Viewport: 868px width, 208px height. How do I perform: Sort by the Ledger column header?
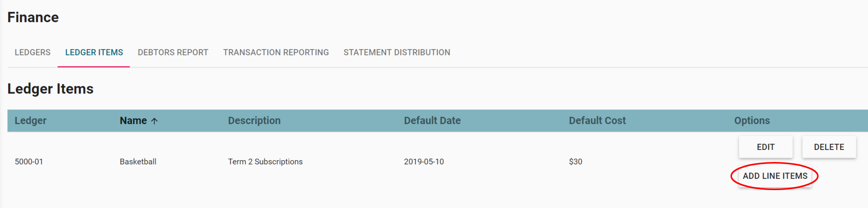pos(30,121)
